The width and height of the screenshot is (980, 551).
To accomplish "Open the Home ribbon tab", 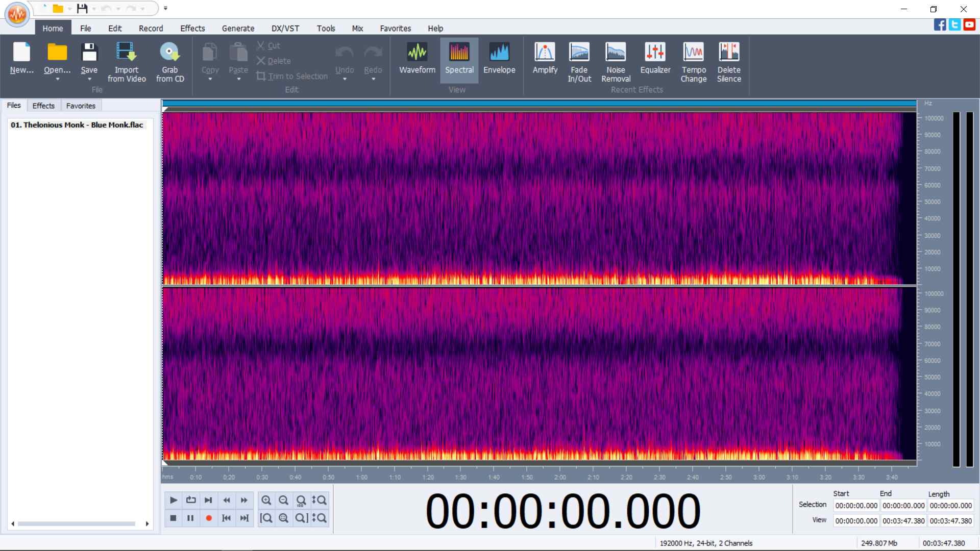I will (x=53, y=29).
